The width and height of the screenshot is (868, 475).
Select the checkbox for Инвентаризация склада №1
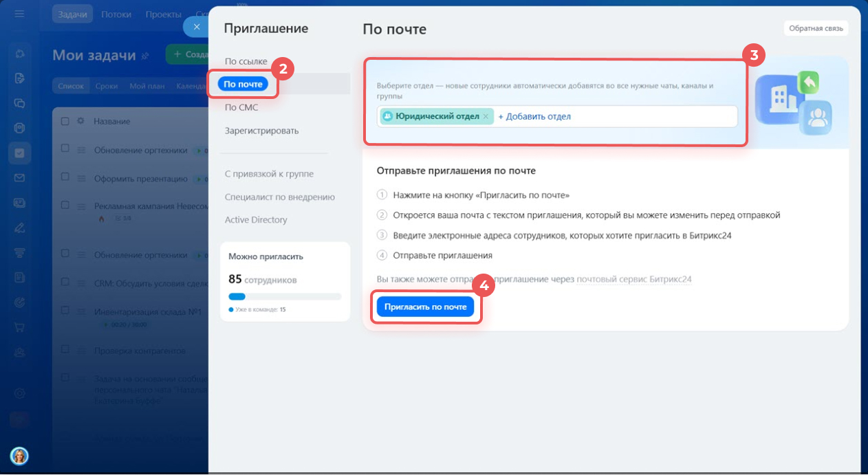(65, 312)
